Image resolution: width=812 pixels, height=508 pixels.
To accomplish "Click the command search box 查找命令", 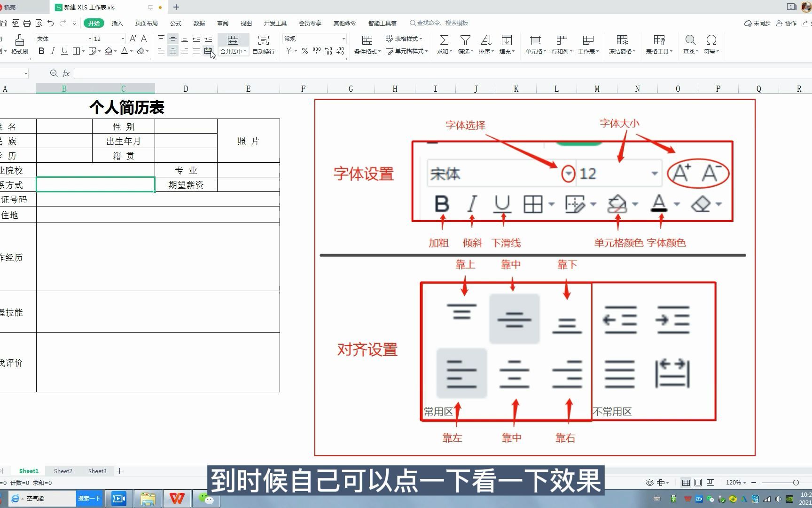I will coord(439,23).
